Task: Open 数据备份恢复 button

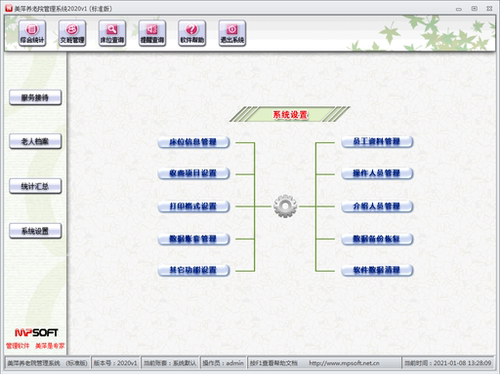Action: (x=377, y=239)
